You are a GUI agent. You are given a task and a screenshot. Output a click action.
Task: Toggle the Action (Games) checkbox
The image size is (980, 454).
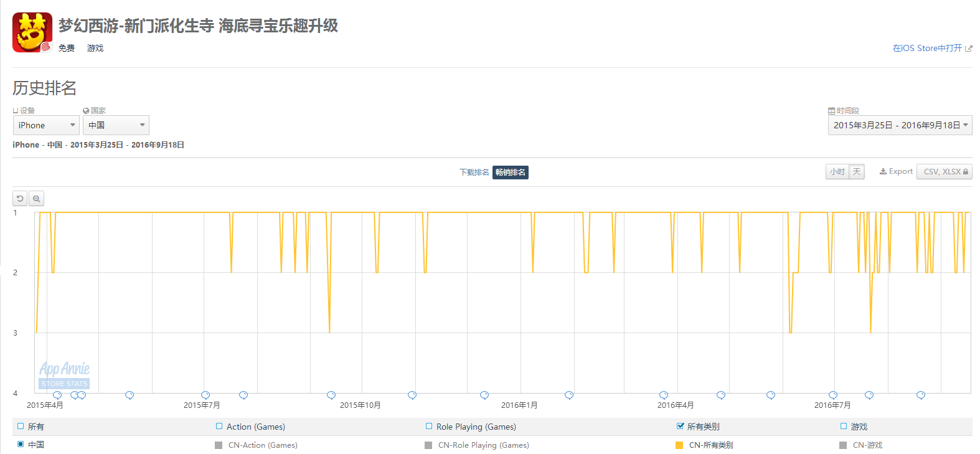[219, 426]
